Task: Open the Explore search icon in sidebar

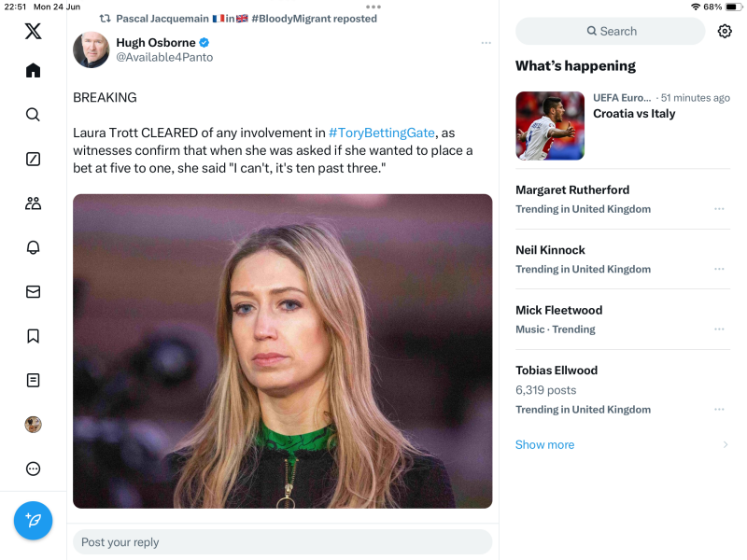Action: [33, 115]
